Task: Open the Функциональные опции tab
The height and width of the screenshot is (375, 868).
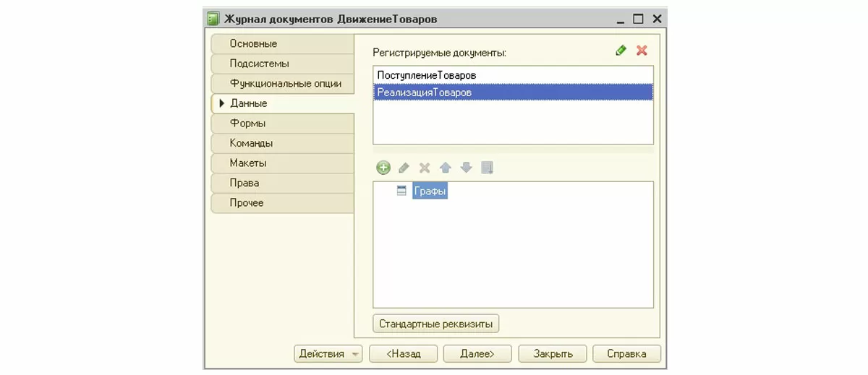Action: pyautogui.click(x=283, y=84)
